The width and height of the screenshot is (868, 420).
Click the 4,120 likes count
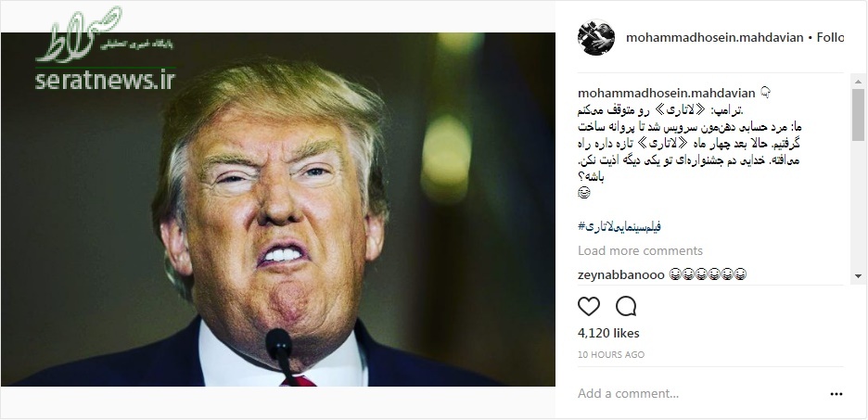(x=608, y=333)
